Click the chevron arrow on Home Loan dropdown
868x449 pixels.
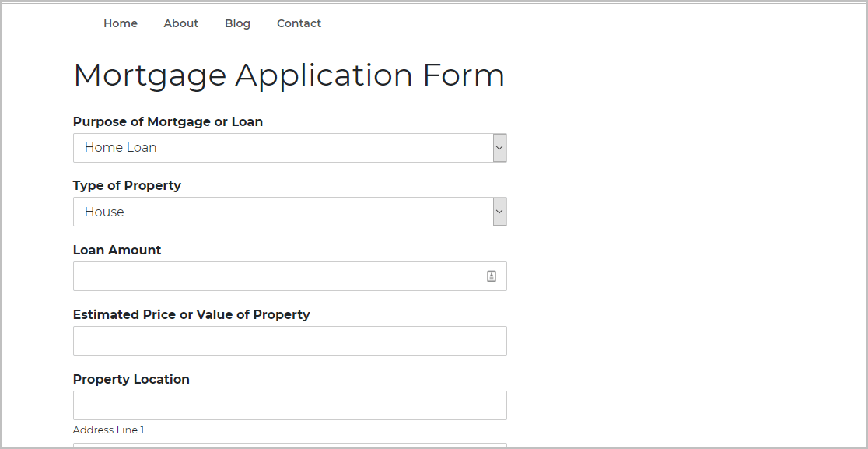pos(500,148)
